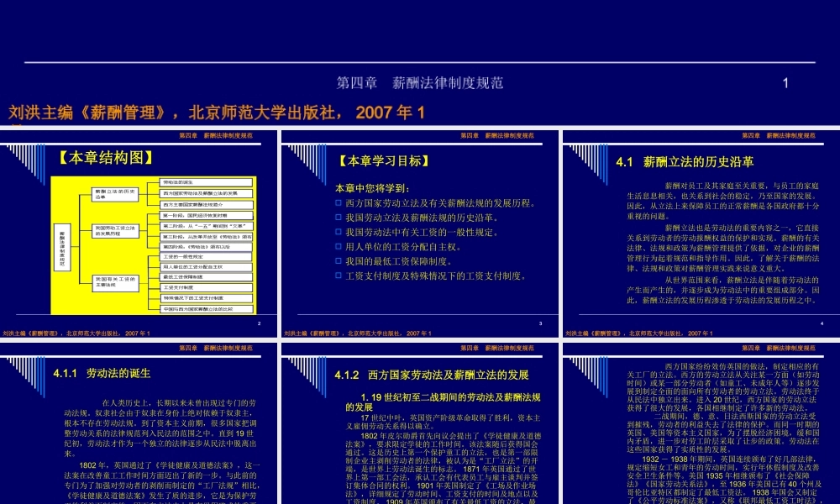Viewport: 840px width, 504px height.
Task: Click subheading 1. 19世纪初至二战期间的劳动法及薪酬法规的发展
Action: (x=443, y=402)
